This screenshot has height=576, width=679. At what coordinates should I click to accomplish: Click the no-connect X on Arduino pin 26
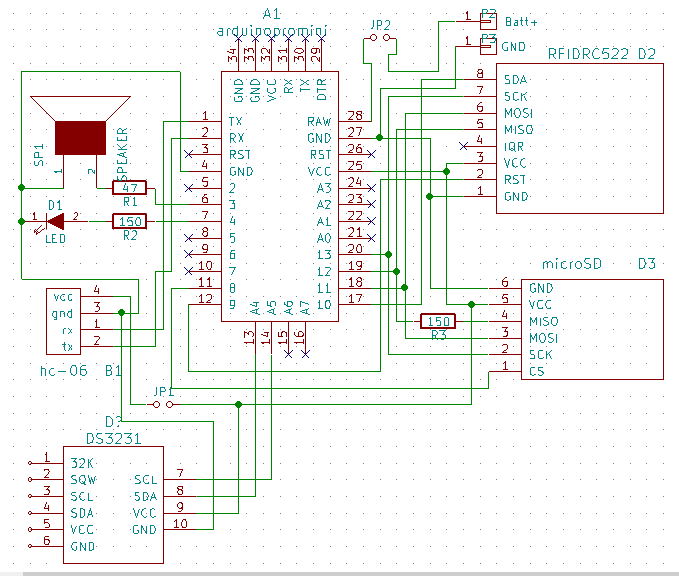371,154
